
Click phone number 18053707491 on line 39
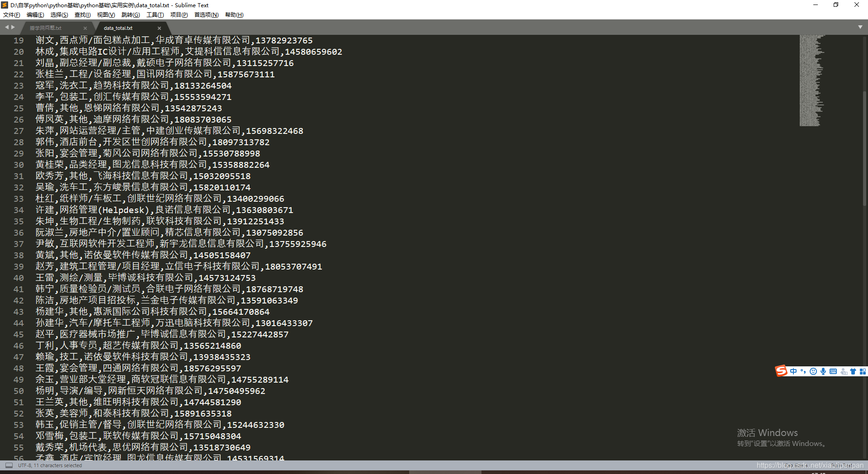293,267
